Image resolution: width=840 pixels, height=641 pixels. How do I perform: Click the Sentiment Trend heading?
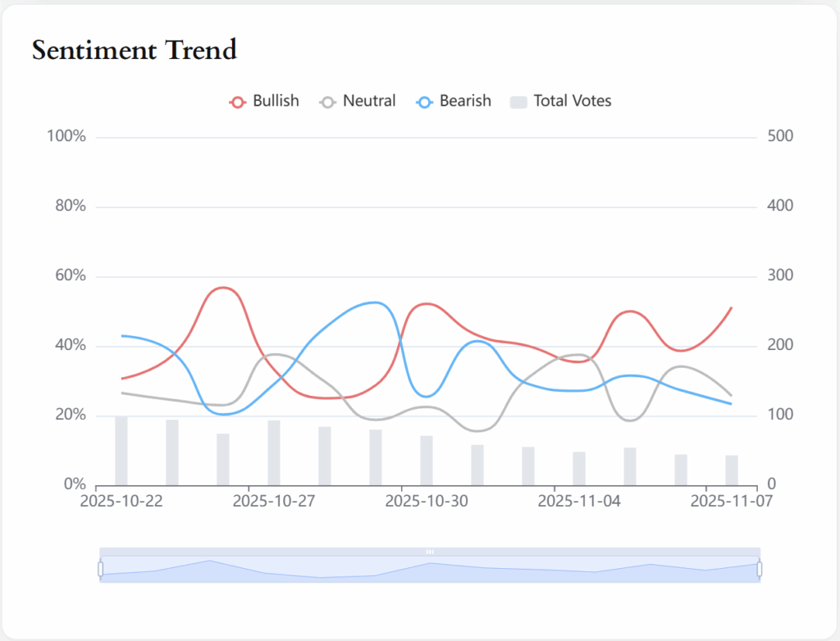click(135, 50)
